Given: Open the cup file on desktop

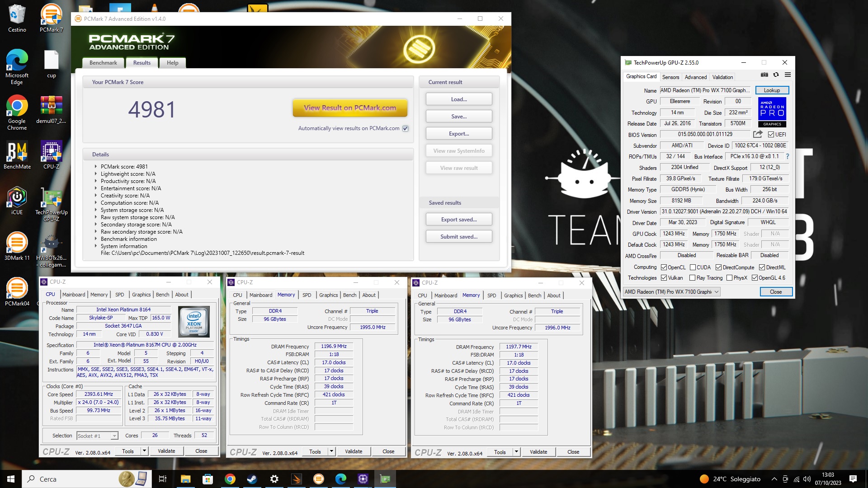Looking at the screenshot, I should click(x=51, y=64).
